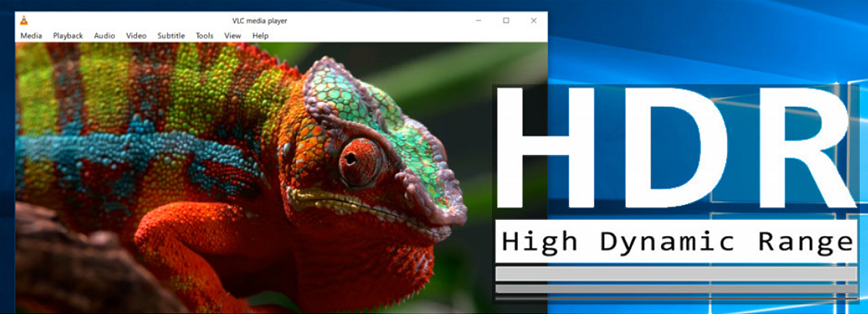Show the Subtitle menu

(171, 35)
